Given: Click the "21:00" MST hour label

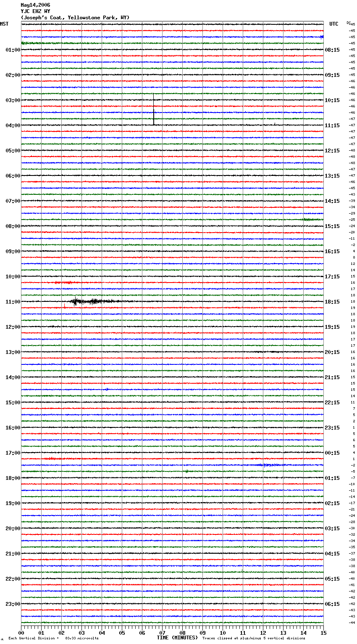Looking at the screenshot, I should [x=13, y=554].
